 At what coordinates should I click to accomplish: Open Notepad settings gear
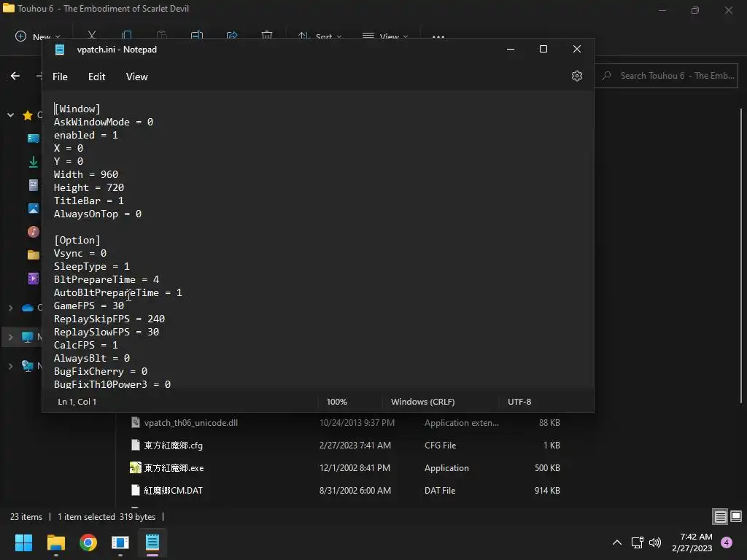pyautogui.click(x=576, y=76)
